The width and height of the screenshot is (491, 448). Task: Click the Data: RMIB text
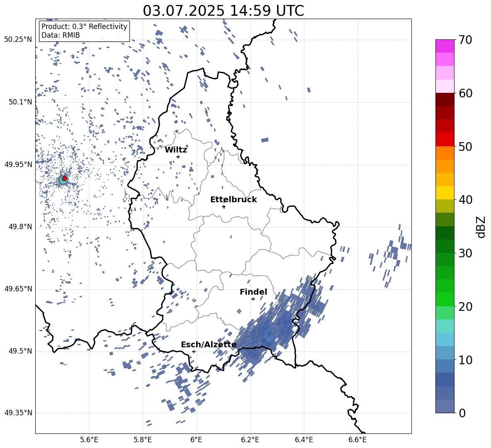pyautogui.click(x=61, y=35)
